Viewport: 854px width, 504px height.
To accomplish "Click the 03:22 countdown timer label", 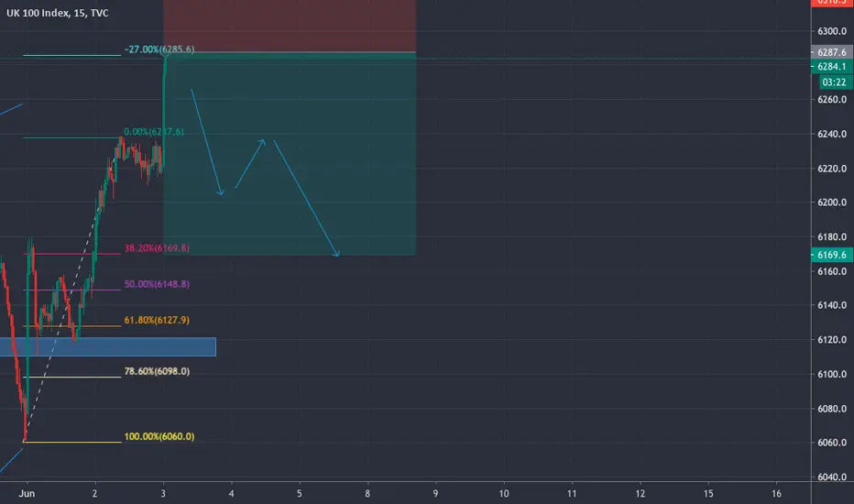I will [834, 82].
